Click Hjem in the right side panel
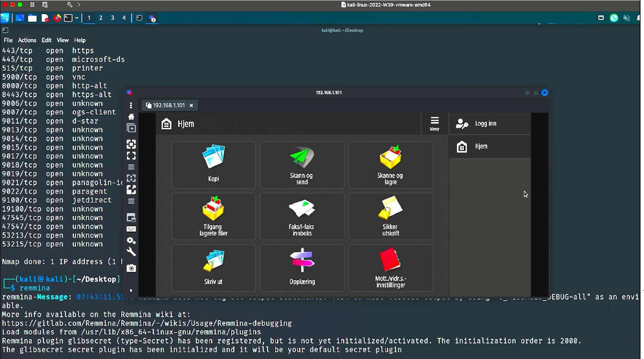 pos(481,147)
